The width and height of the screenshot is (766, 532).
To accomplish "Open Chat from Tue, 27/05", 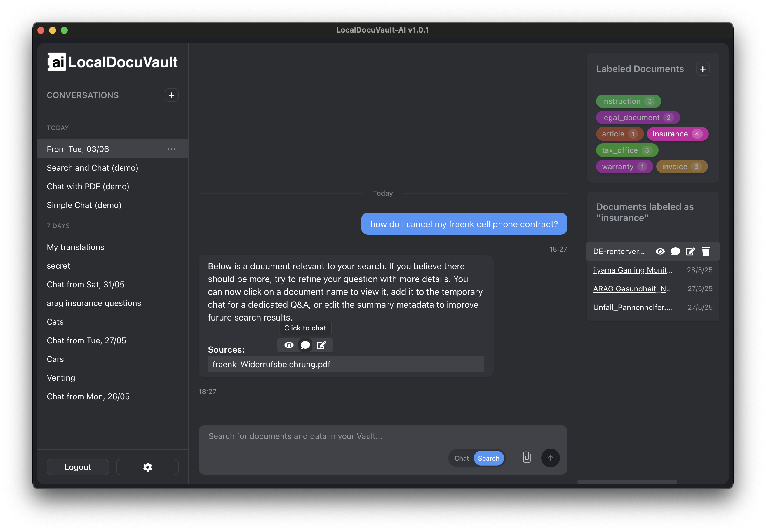I will (x=113, y=340).
